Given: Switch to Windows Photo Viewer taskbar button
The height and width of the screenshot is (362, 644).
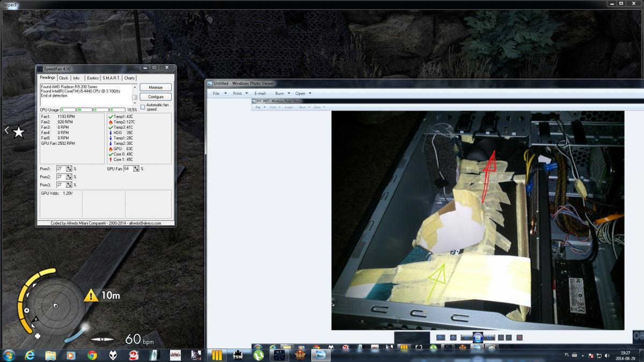Looking at the screenshot, I should (321, 354).
